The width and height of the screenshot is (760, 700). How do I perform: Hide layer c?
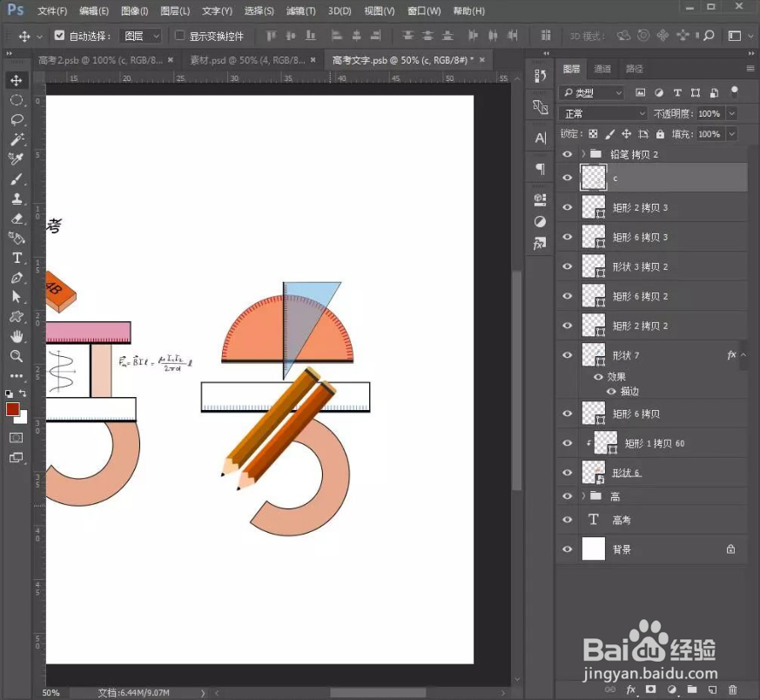567,178
